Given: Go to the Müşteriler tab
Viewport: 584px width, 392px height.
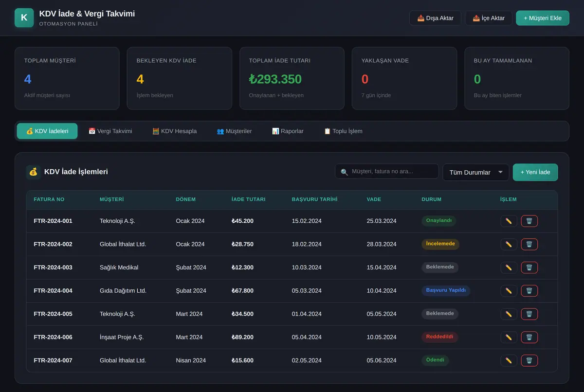Looking at the screenshot, I should (x=234, y=131).
